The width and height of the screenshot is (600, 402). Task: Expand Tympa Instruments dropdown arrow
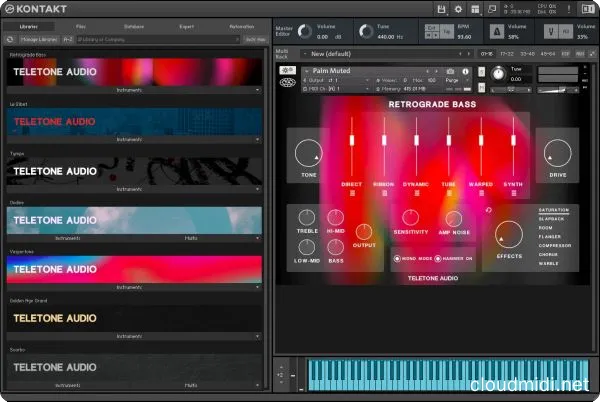(258, 189)
